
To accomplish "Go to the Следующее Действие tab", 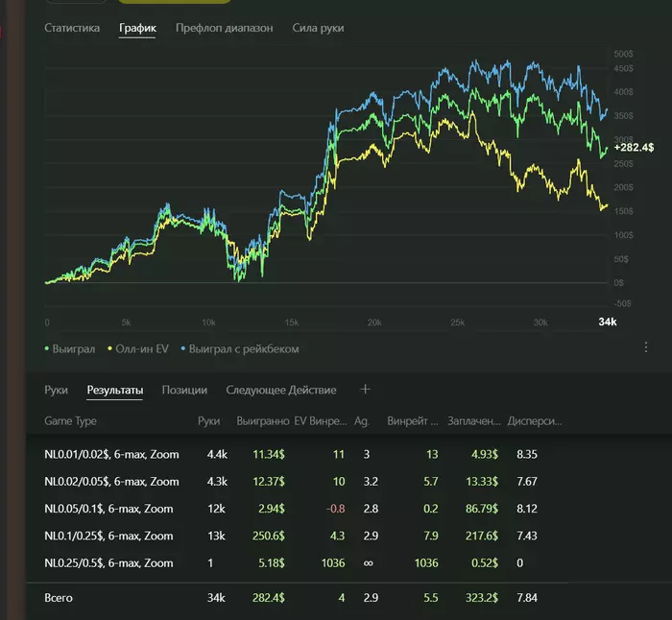I will (x=281, y=391).
